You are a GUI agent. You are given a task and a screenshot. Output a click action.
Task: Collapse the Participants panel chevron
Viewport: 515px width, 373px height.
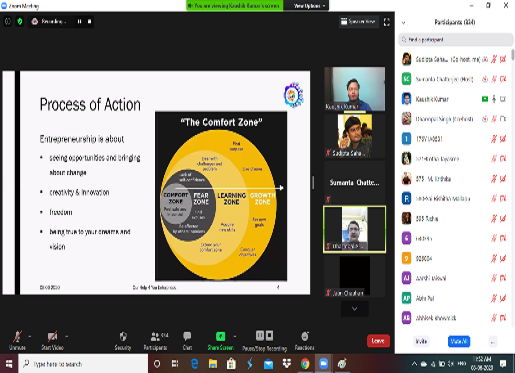coord(403,23)
